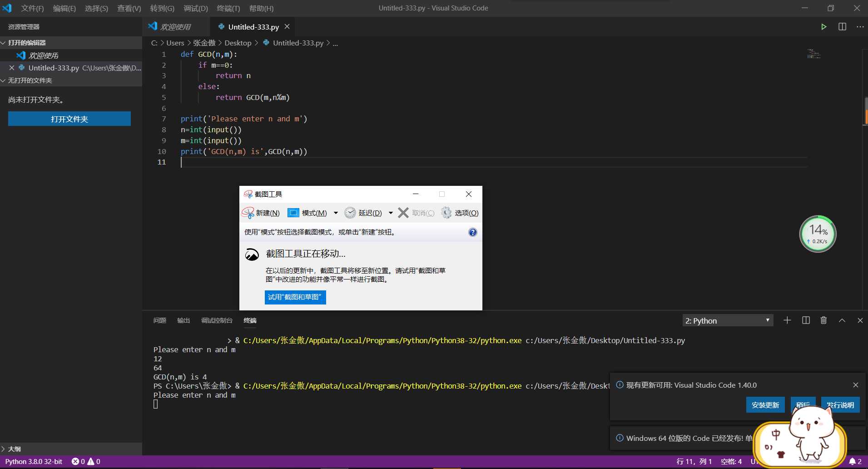
Task: Dismiss the VS Code update notification
Action: point(856,385)
